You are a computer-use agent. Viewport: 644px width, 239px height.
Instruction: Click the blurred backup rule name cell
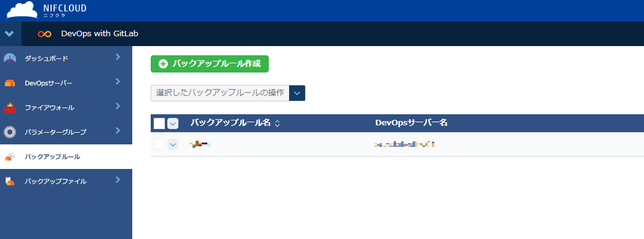(200, 144)
